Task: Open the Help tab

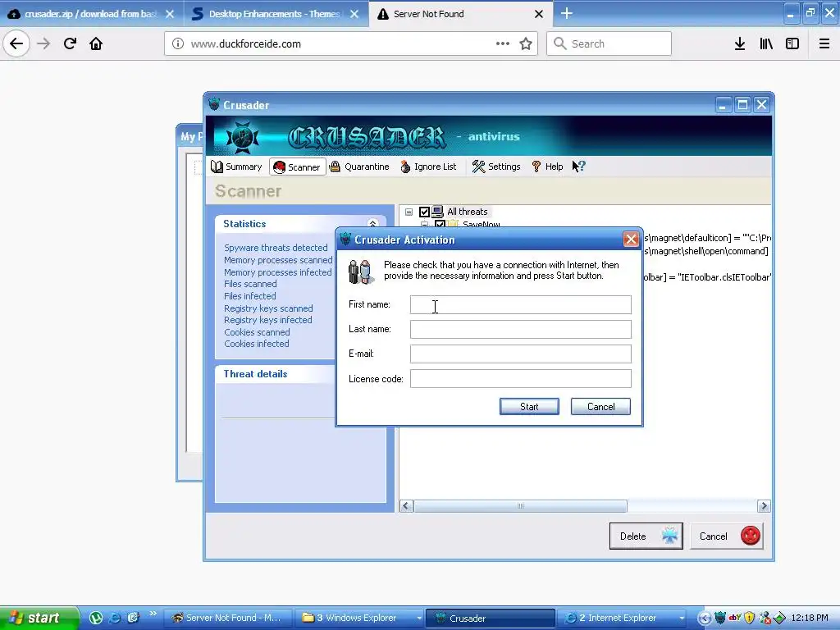Action: [547, 167]
